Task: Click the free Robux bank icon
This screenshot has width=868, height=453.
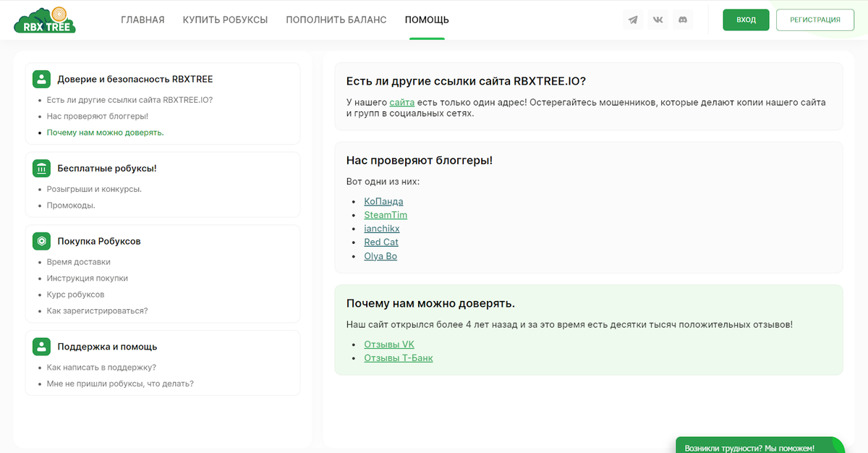Action: 42,169
